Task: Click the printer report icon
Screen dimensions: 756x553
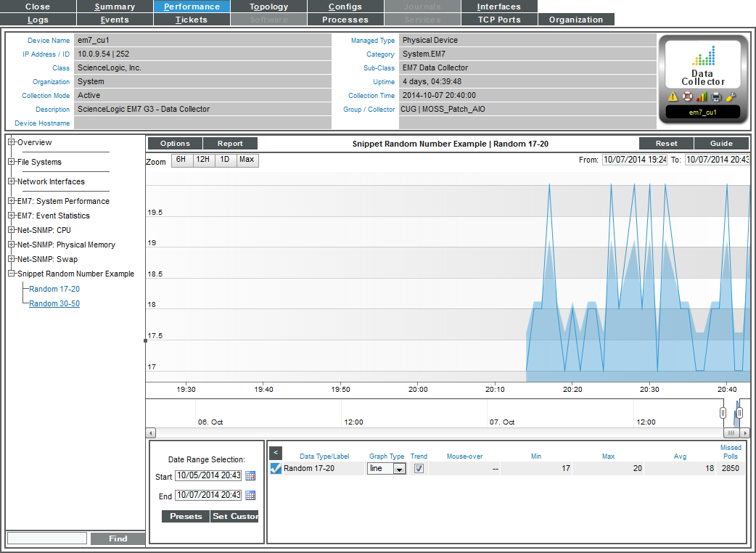Action: [x=716, y=97]
